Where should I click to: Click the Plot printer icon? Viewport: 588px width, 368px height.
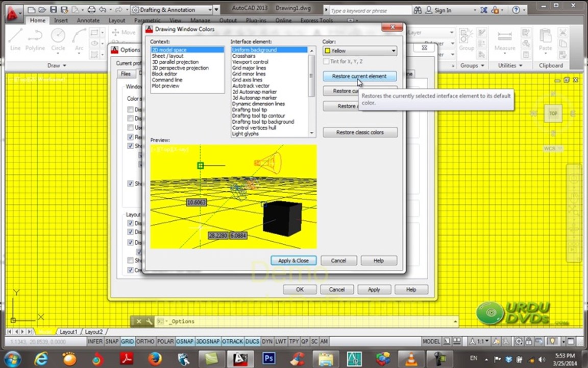[x=91, y=10]
